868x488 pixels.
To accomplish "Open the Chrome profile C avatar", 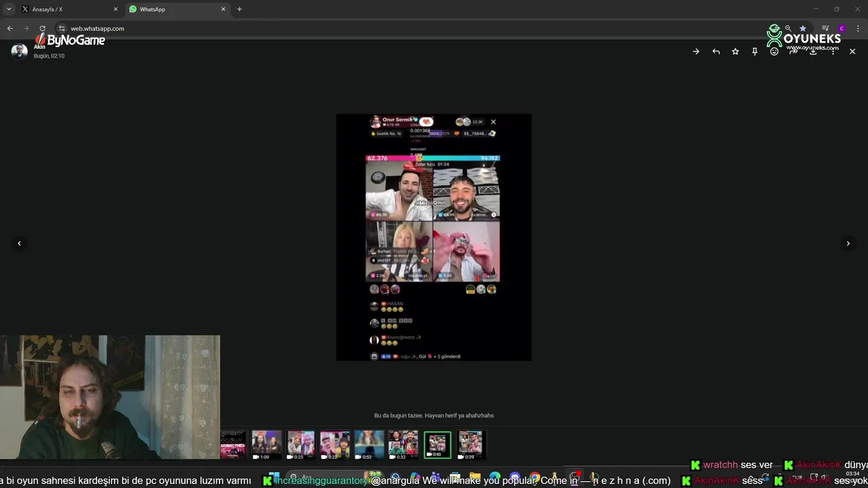I will [842, 28].
